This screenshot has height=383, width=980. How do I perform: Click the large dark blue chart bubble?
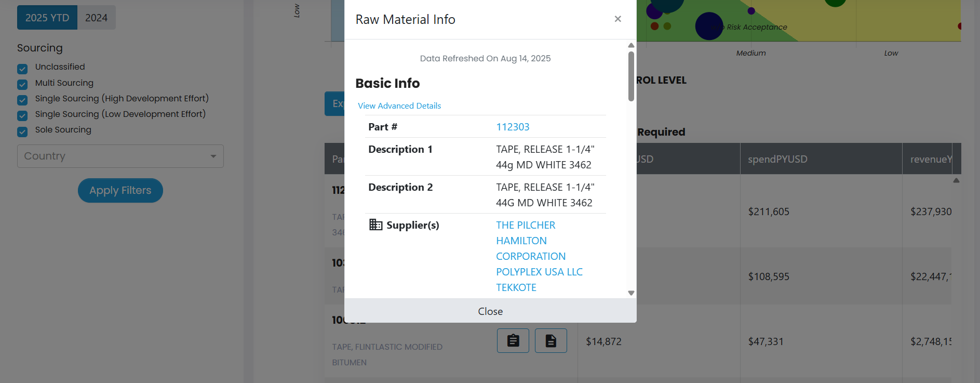point(709,26)
